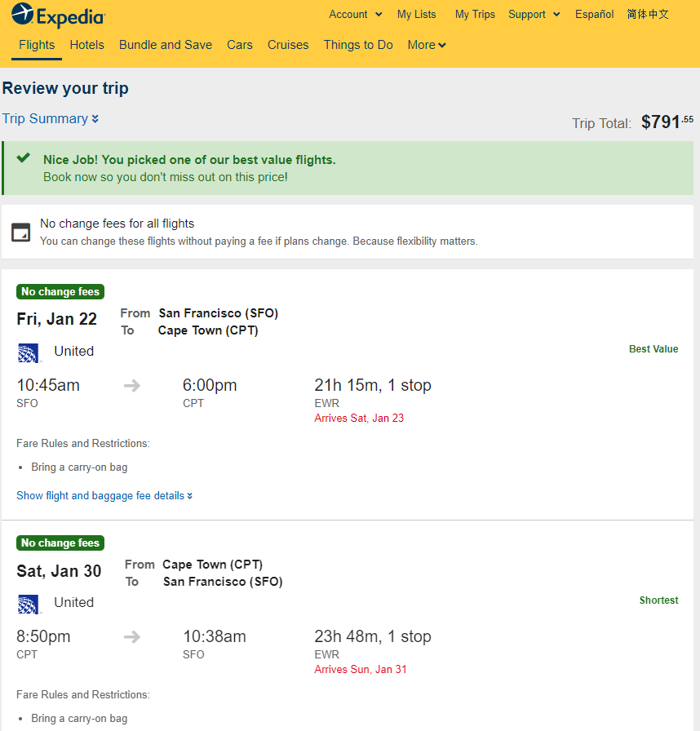This screenshot has height=731, width=700.
Task: Open My Trips link
Action: pos(475,15)
